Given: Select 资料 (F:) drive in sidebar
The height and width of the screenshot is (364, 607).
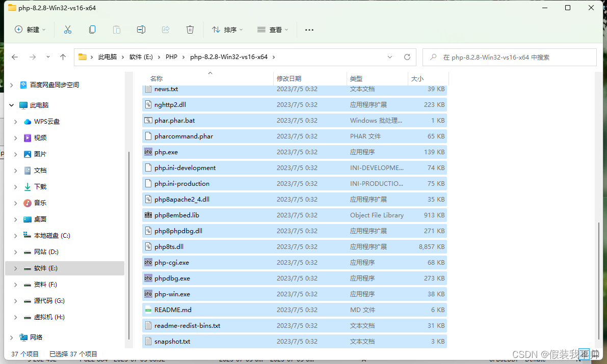Looking at the screenshot, I should coord(65,285).
